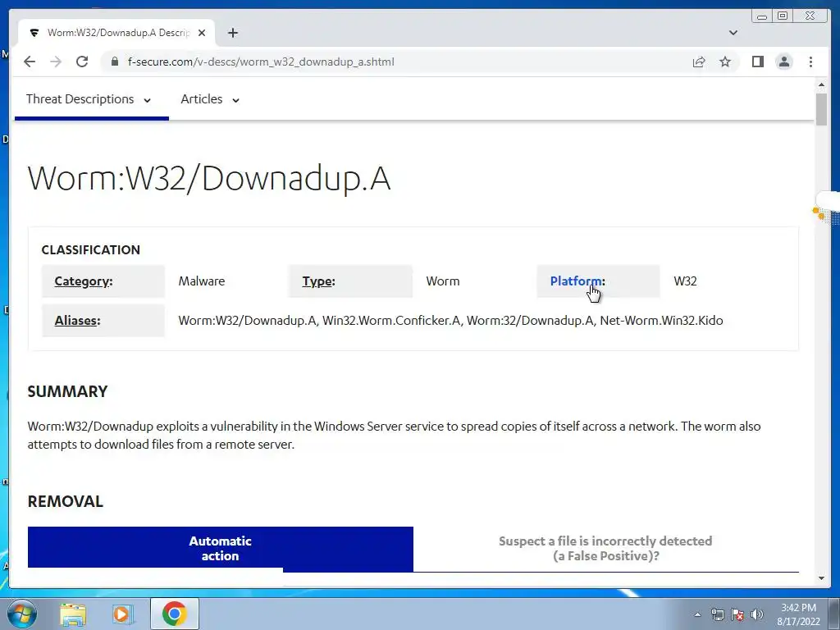Click the CLASSIFICATION heading

pyautogui.click(x=90, y=249)
